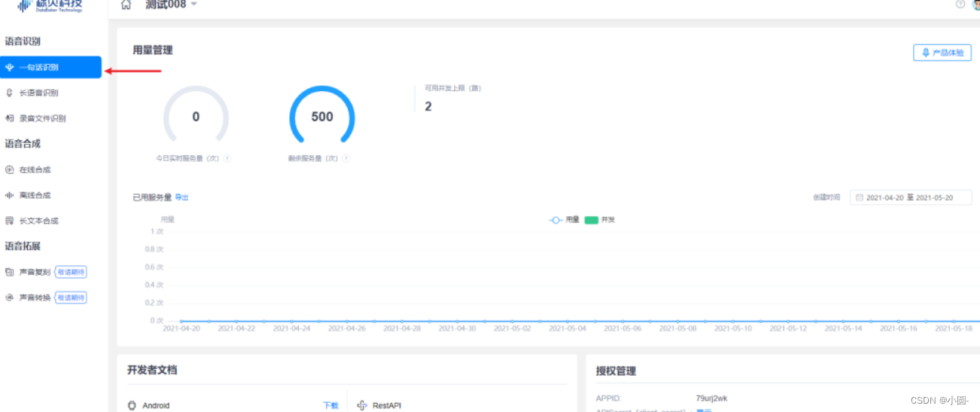Click the 产品体验 button
The width and height of the screenshot is (980, 412).
tap(942, 53)
